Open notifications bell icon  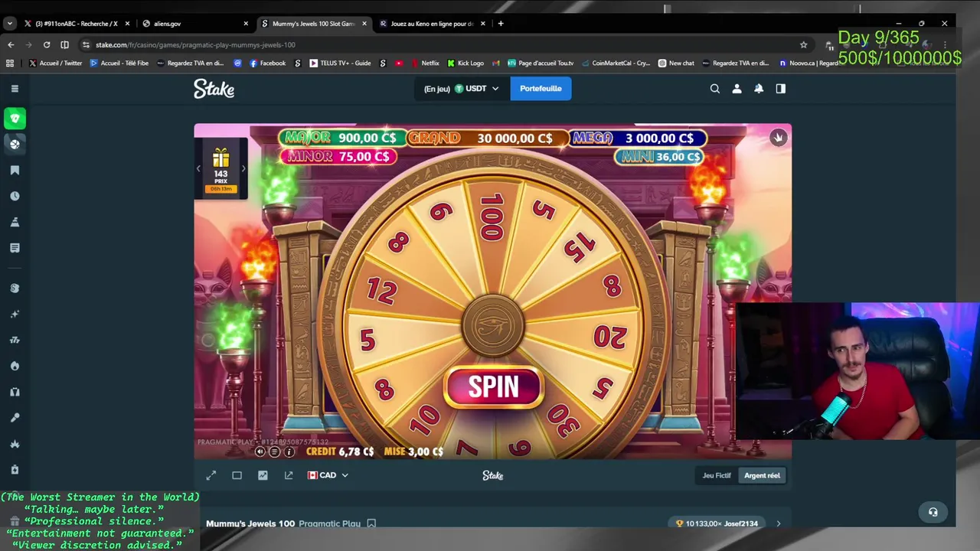point(759,89)
